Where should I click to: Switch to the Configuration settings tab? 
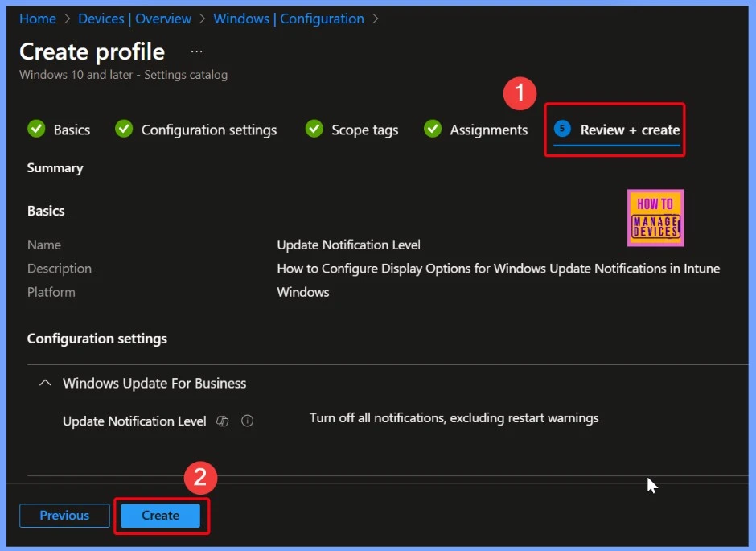point(195,130)
